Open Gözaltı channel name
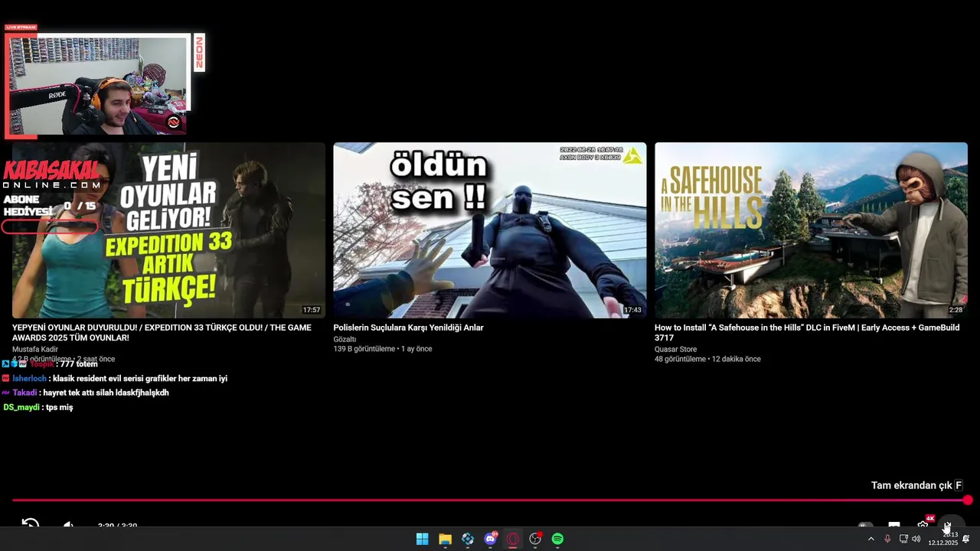The height and width of the screenshot is (551, 980). click(345, 339)
